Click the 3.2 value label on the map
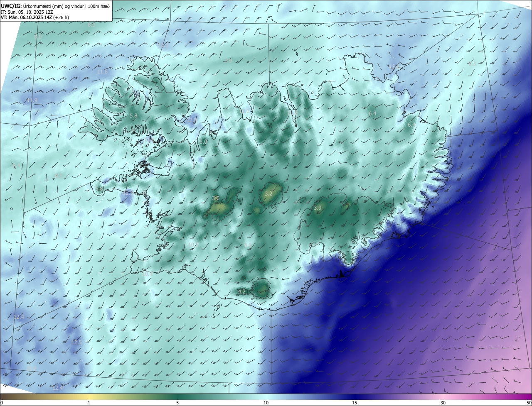Screen dimensions: 532x406 pyautogui.click(x=268, y=194)
